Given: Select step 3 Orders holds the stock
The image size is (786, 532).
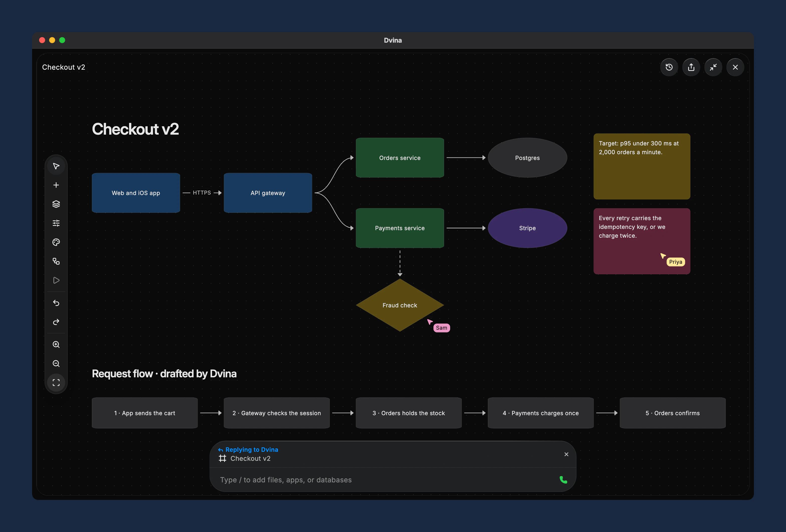Looking at the screenshot, I should [x=409, y=413].
